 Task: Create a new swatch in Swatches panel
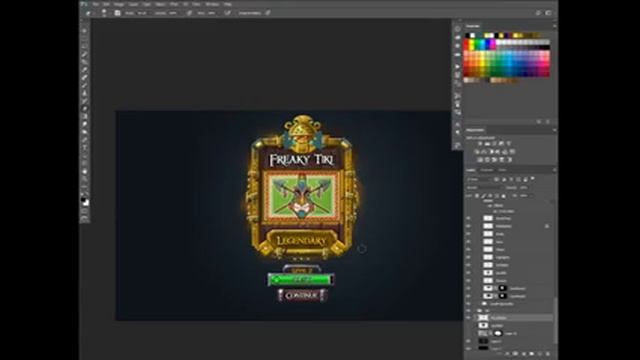click(539, 122)
